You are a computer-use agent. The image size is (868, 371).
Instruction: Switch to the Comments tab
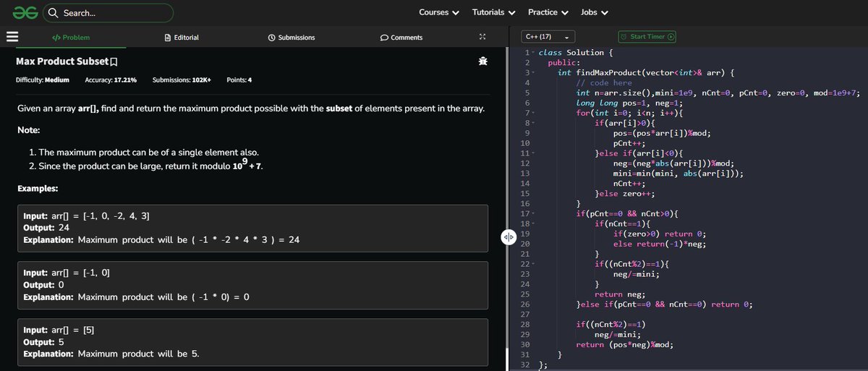click(x=401, y=38)
